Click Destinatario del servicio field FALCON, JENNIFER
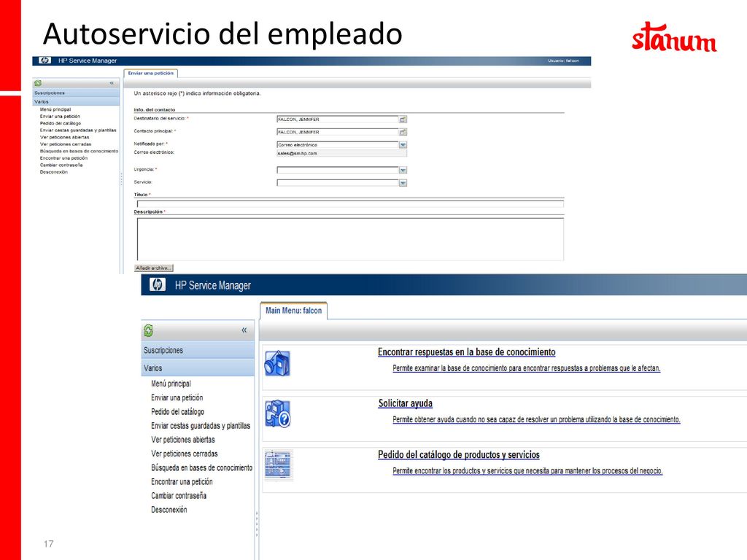This screenshot has width=747, height=560. coord(338,120)
